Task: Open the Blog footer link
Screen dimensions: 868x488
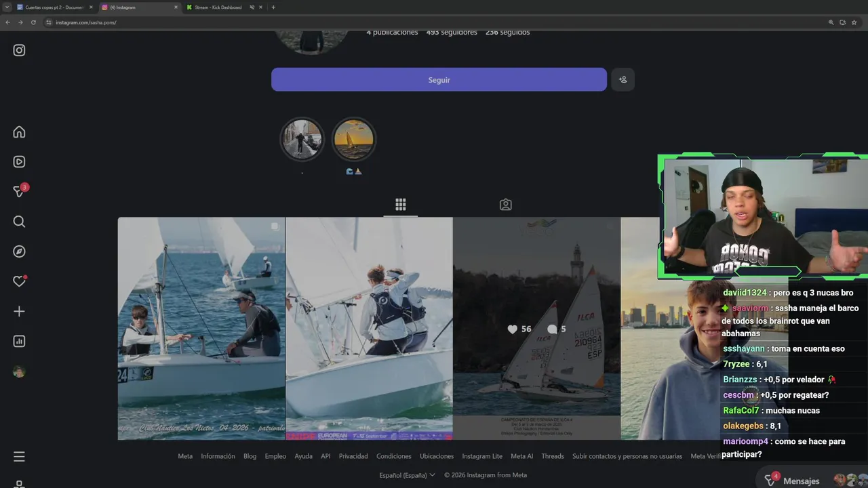Action: (x=250, y=456)
